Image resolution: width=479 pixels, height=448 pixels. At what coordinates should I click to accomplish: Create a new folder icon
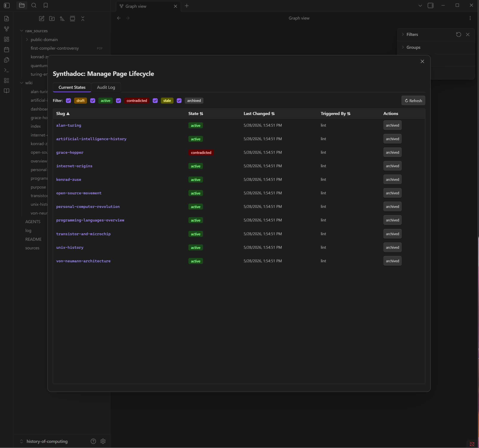point(52,18)
